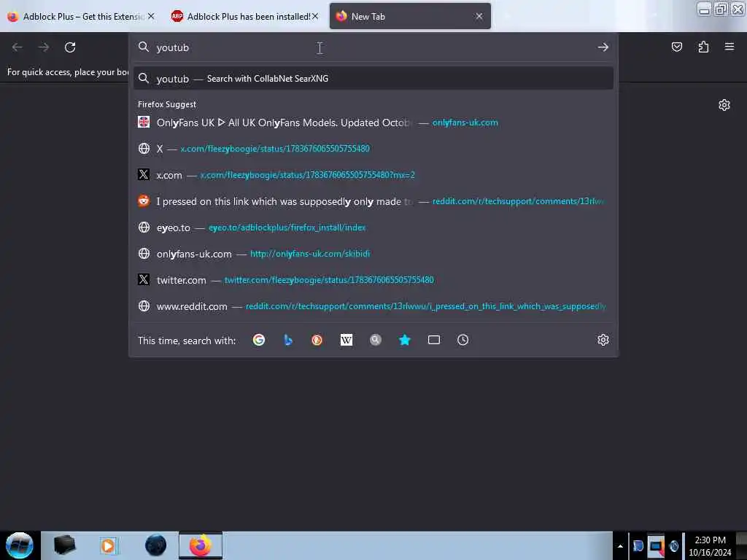Search this time with Google
This screenshot has width=747, height=560.
259,340
